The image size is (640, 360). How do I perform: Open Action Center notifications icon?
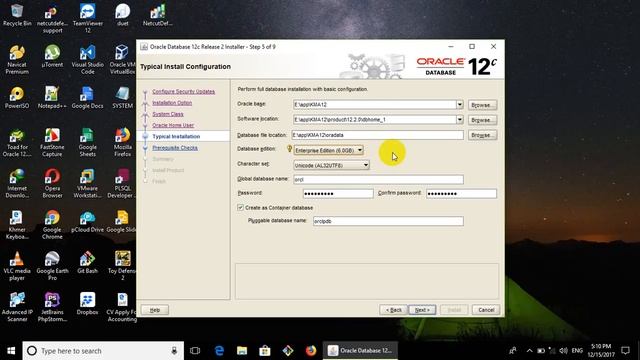pos(625,351)
